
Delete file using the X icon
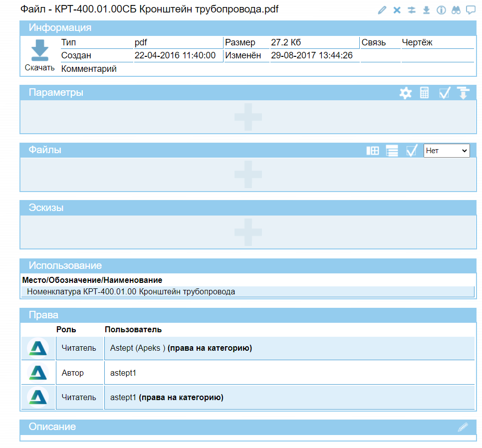coord(397,10)
